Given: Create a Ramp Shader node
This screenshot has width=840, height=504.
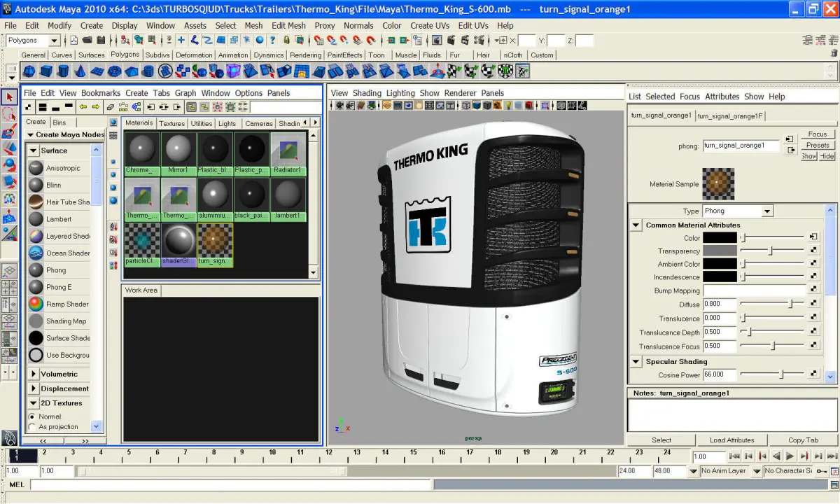Looking at the screenshot, I should [36, 304].
